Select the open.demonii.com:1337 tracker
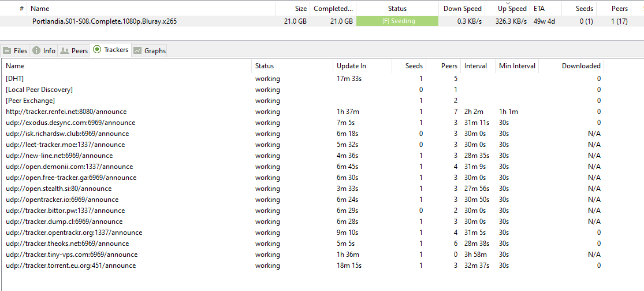644x291 pixels. [x=303, y=167]
